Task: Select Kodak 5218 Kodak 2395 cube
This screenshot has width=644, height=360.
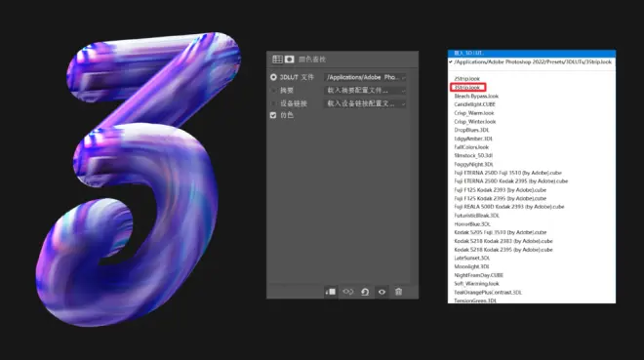Action: click(503, 250)
